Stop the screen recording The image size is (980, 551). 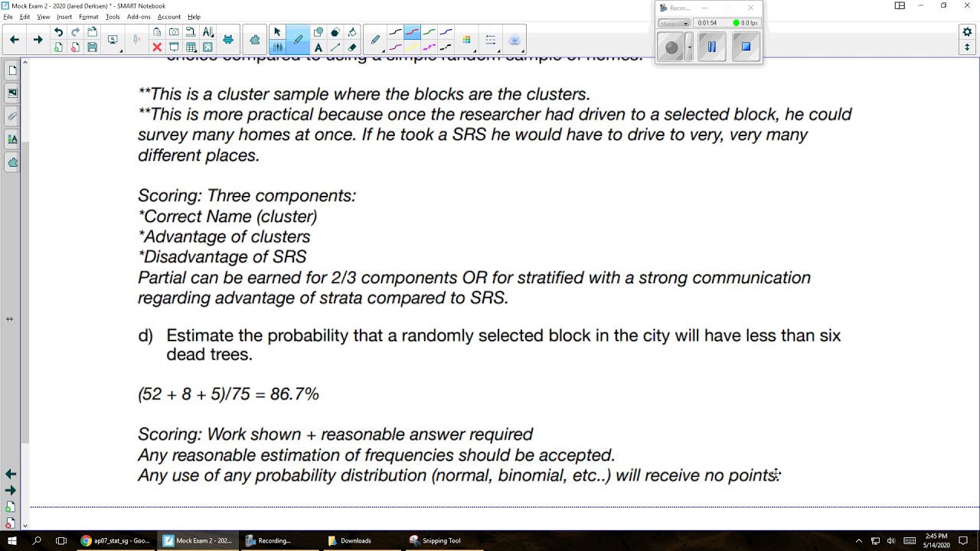coord(746,47)
